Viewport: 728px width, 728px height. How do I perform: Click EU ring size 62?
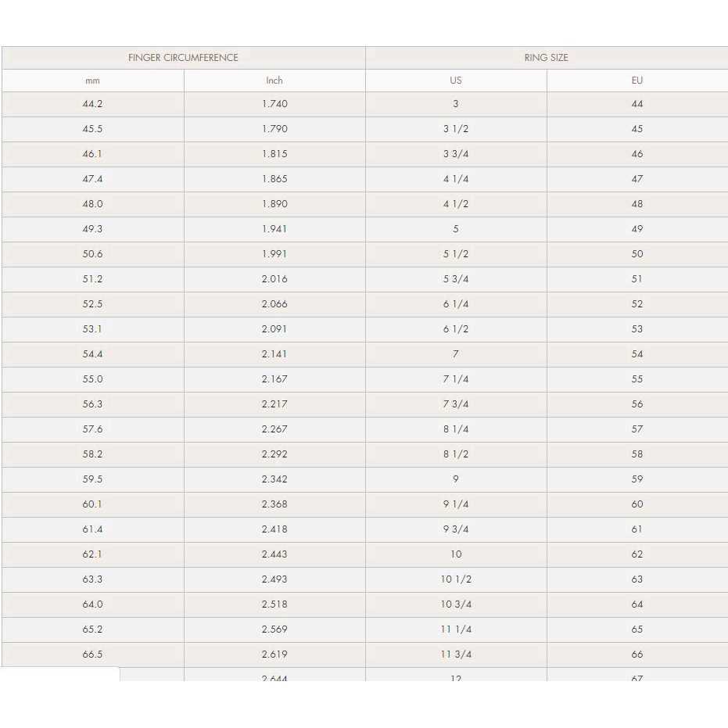tap(637, 554)
